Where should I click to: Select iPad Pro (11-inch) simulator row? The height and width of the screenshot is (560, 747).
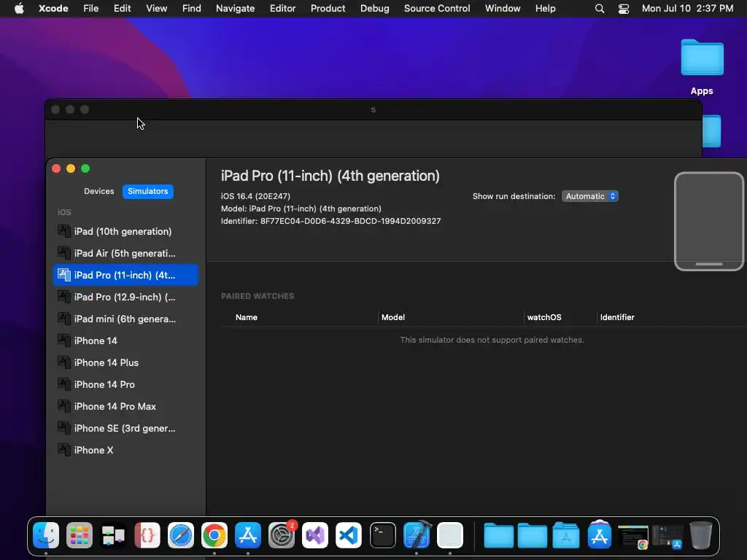[125, 275]
